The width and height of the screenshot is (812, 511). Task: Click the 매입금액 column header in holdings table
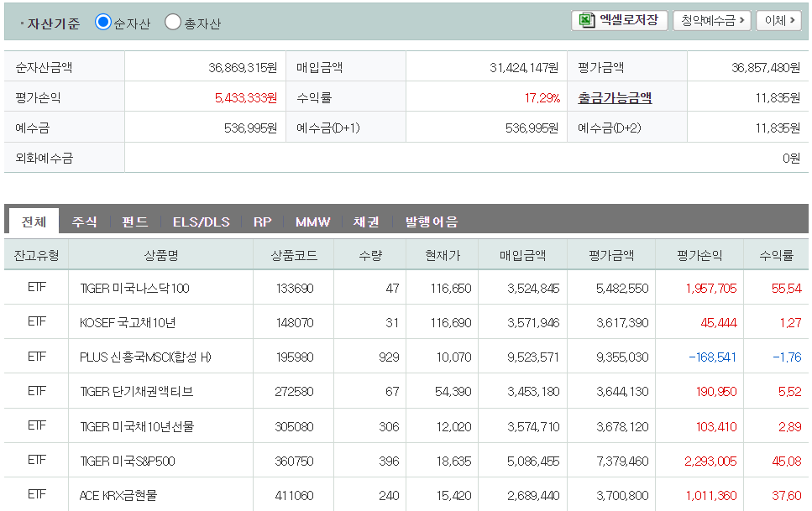pyautogui.click(x=522, y=255)
